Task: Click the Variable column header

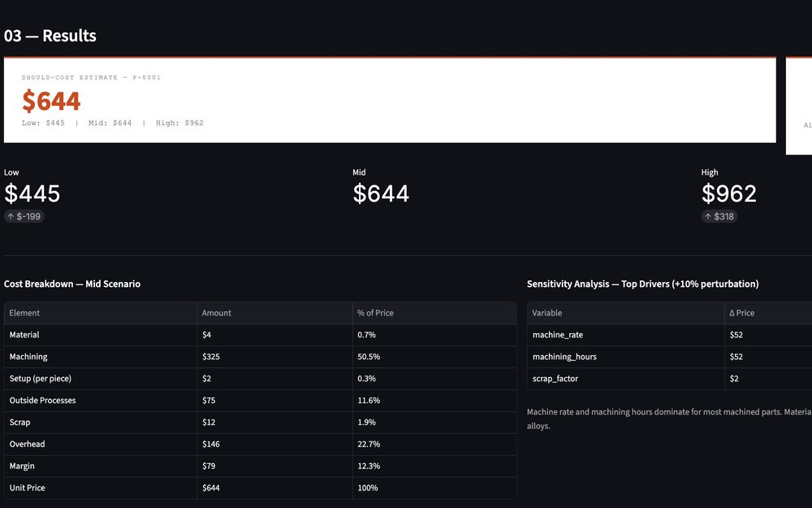Action: tap(625, 313)
